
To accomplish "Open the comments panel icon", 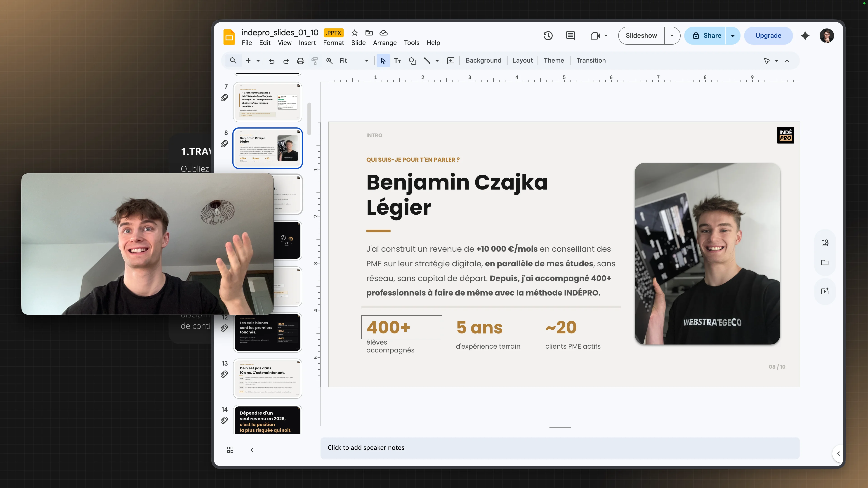I will (571, 36).
